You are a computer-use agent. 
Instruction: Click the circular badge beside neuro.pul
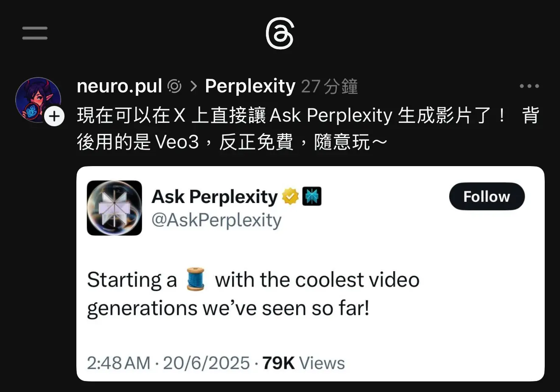coord(174,86)
